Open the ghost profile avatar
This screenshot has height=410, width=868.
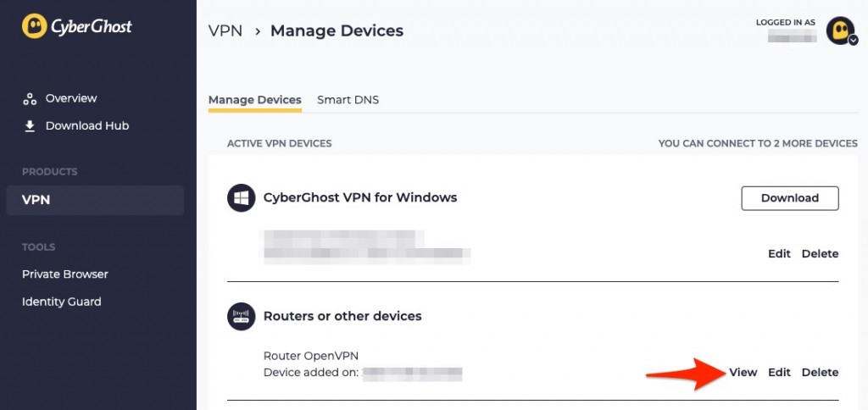coord(840,30)
